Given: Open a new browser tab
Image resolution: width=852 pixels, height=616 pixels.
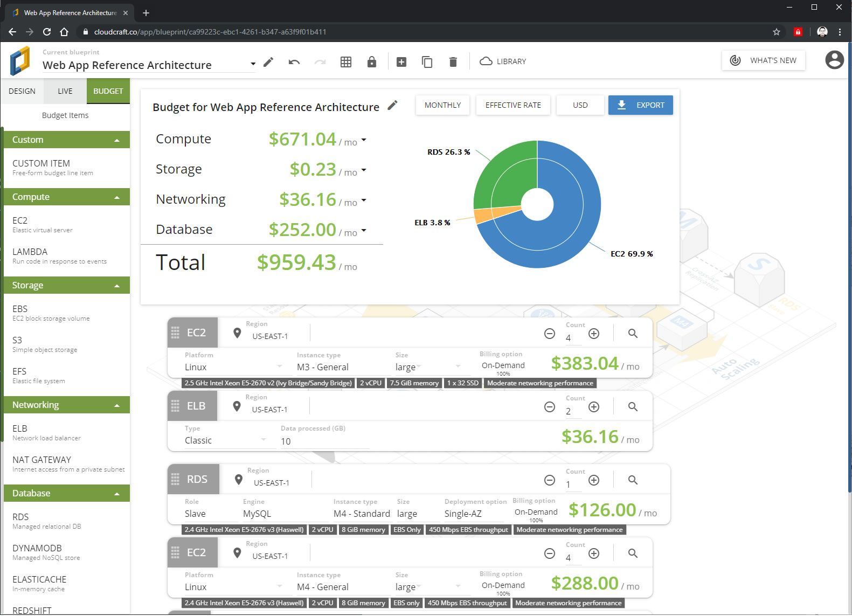Looking at the screenshot, I should (x=146, y=12).
